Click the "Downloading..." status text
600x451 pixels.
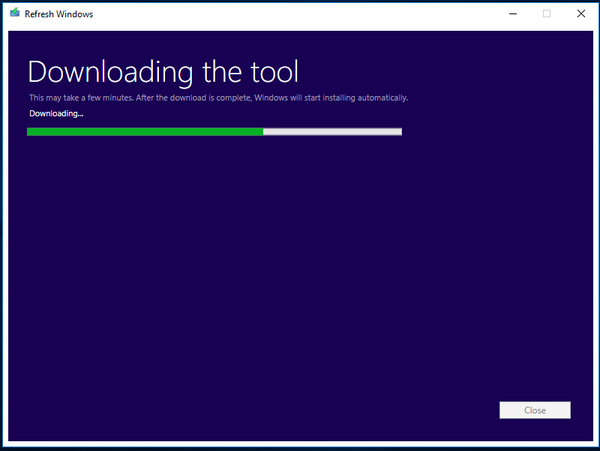(56, 114)
